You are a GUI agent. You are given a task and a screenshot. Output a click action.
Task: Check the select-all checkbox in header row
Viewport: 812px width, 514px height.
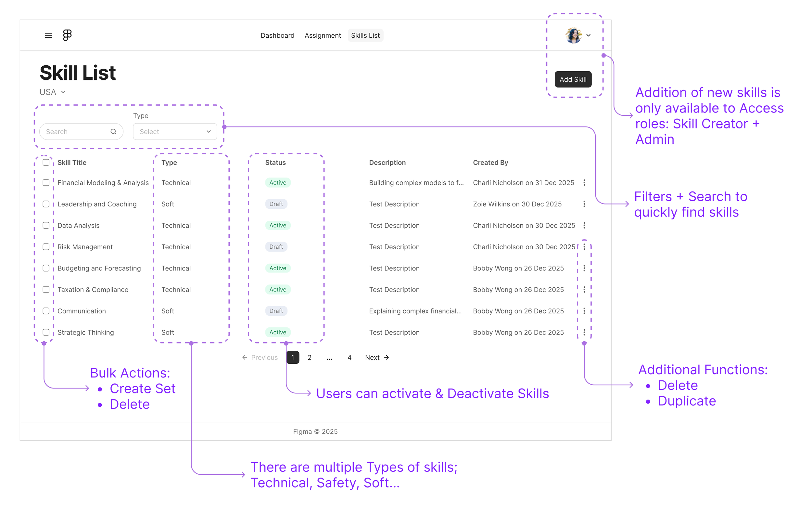click(46, 162)
